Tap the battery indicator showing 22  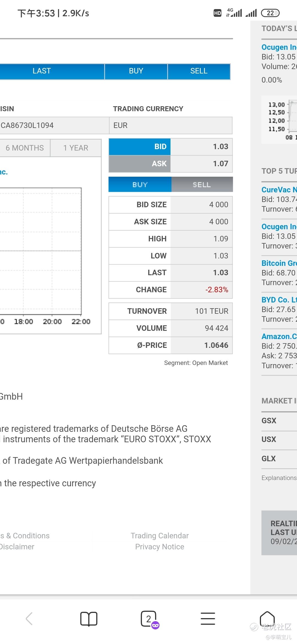270,13
